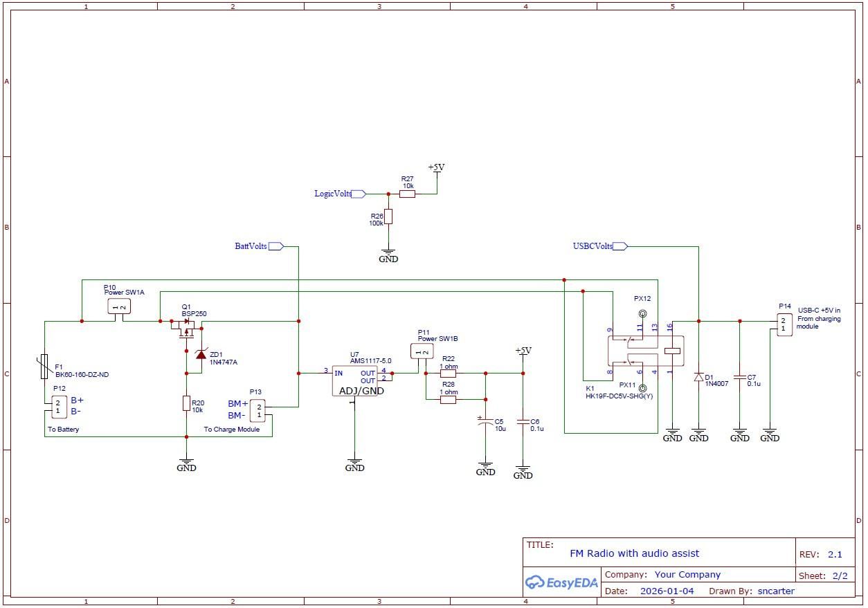Click the 'To Battery' label
The width and height of the screenshot is (868, 608).
pos(63,430)
